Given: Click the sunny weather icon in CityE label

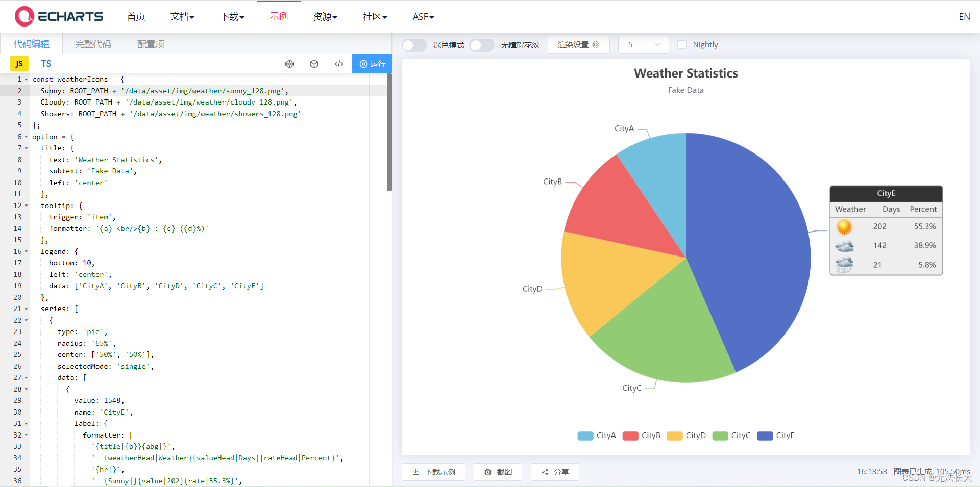Looking at the screenshot, I should click(x=844, y=226).
